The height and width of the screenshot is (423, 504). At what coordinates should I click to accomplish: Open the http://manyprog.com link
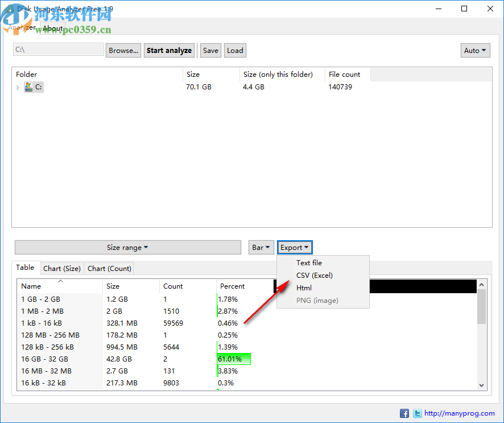[x=459, y=413]
